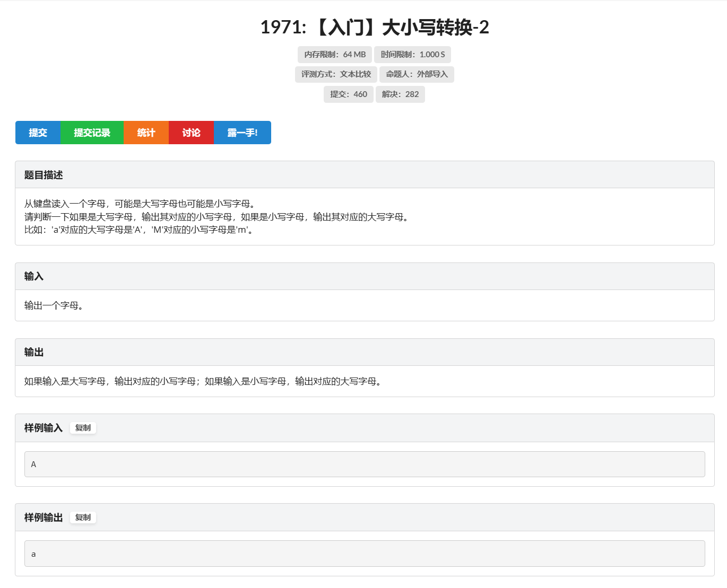Copy the sample input with 复制 button
727x588 pixels.
click(x=83, y=428)
